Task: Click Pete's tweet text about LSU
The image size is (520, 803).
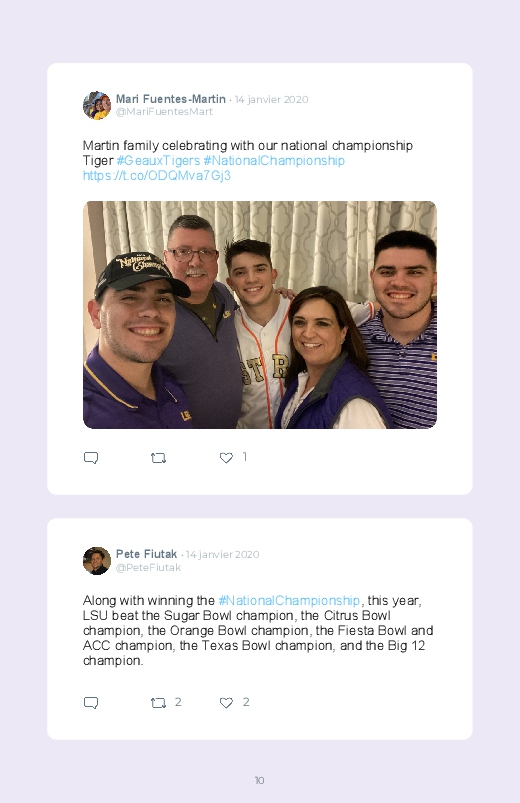Action: click(258, 630)
